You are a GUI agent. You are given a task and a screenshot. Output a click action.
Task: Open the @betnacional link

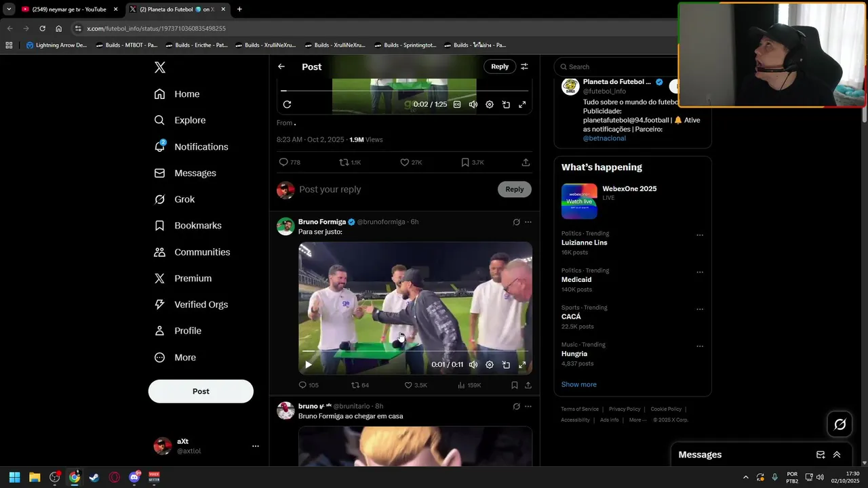point(604,138)
